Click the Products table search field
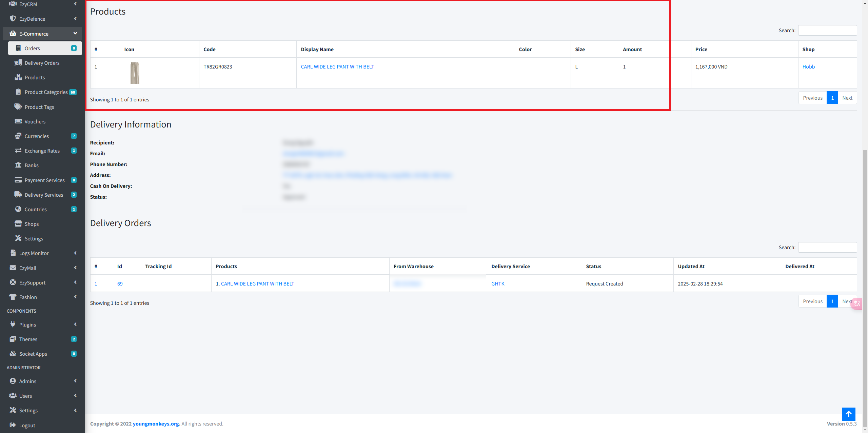The width and height of the screenshot is (868, 433). point(827,30)
